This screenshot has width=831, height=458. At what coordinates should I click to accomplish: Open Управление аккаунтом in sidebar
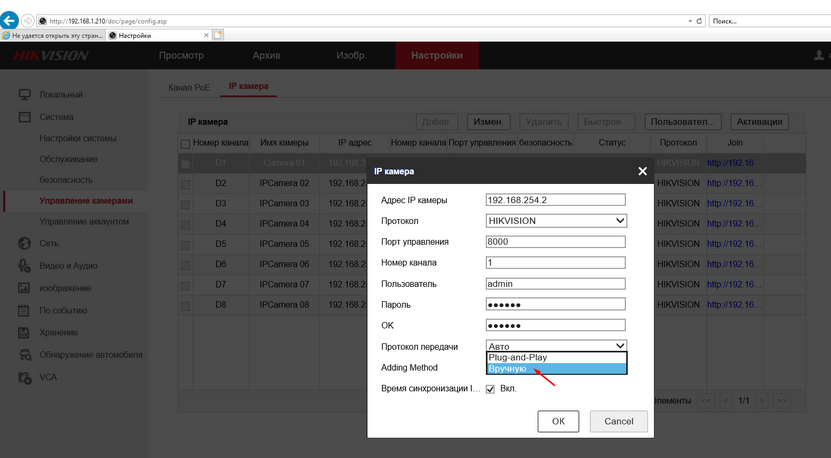point(84,221)
